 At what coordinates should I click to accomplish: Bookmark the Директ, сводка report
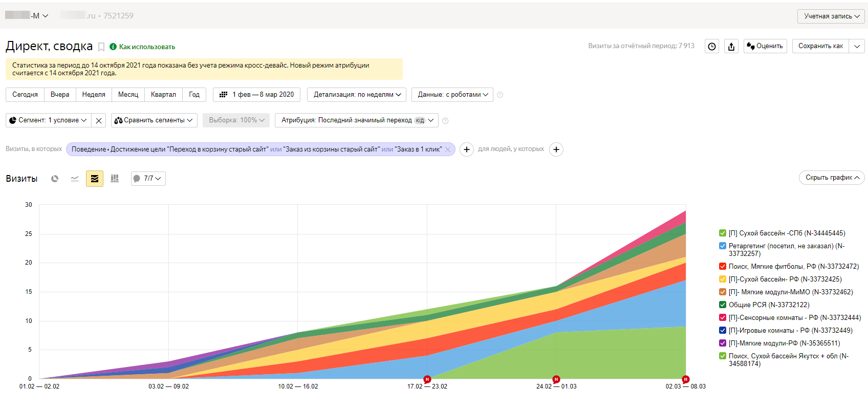[x=101, y=47]
